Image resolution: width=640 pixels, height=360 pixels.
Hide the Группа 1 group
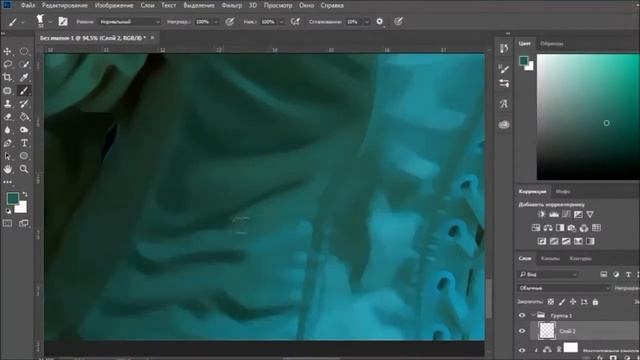coord(522,316)
